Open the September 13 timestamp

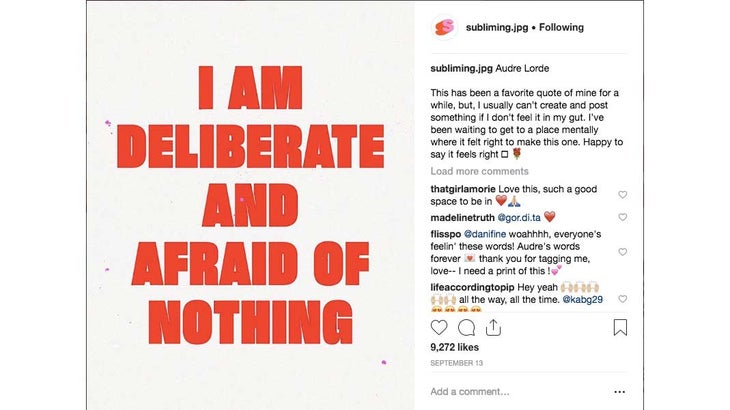tap(456, 363)
